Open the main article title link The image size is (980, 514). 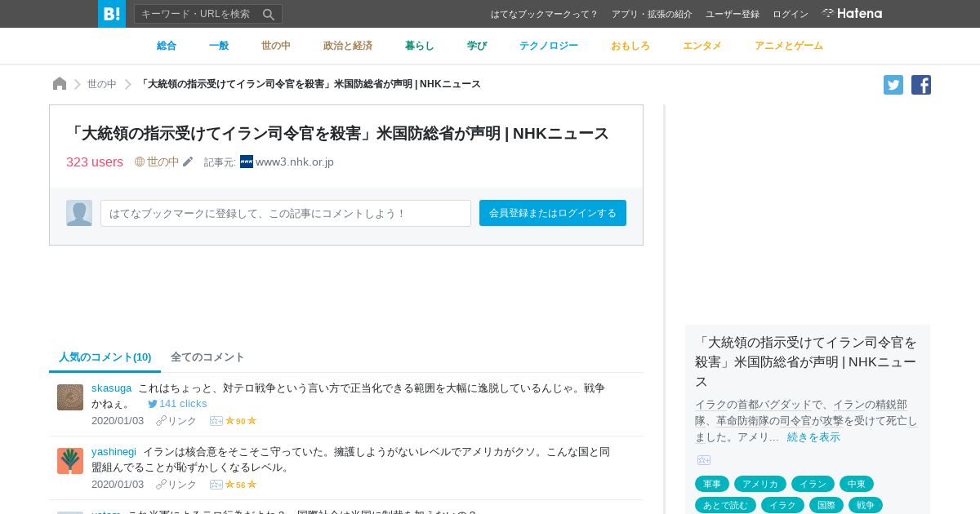tap(338, 133)
